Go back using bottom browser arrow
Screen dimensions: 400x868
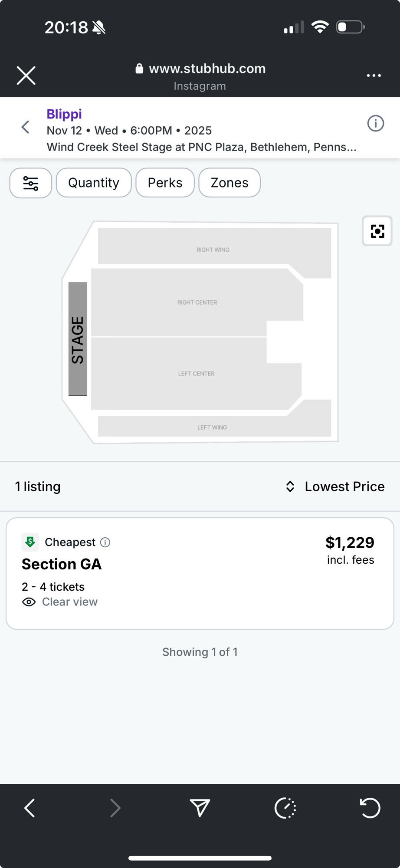point(30,808)
